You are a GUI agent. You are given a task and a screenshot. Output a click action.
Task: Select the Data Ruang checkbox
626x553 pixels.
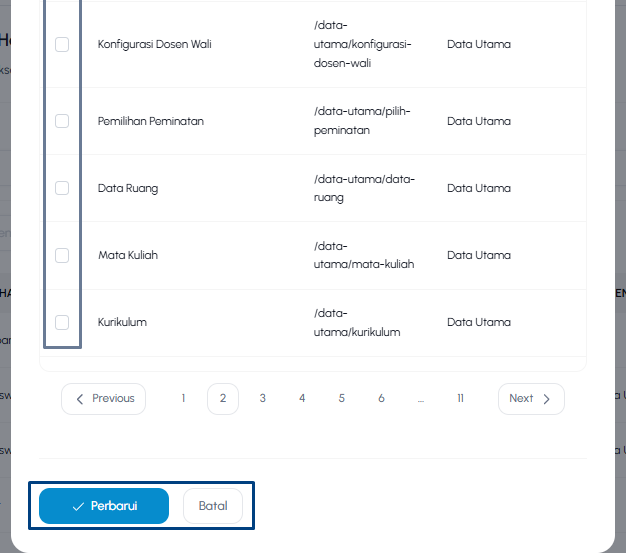pyautogui.click(x=62, y=188)
